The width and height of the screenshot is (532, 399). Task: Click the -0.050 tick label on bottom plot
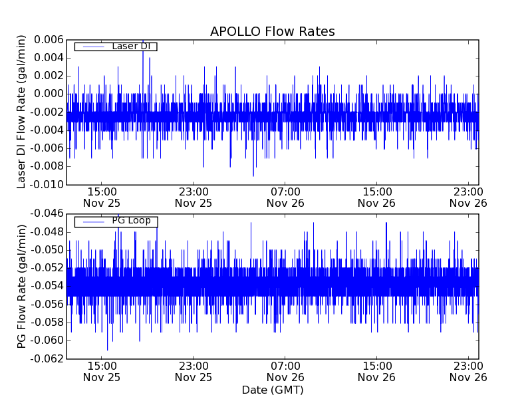[47, 250]
